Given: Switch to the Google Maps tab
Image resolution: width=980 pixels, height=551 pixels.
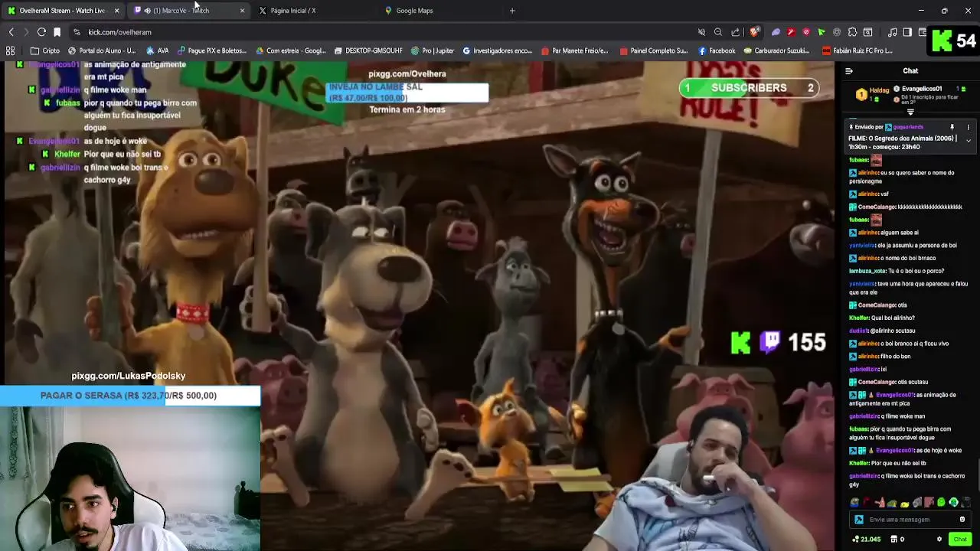Looking at the screenshot, I should 414,11.
